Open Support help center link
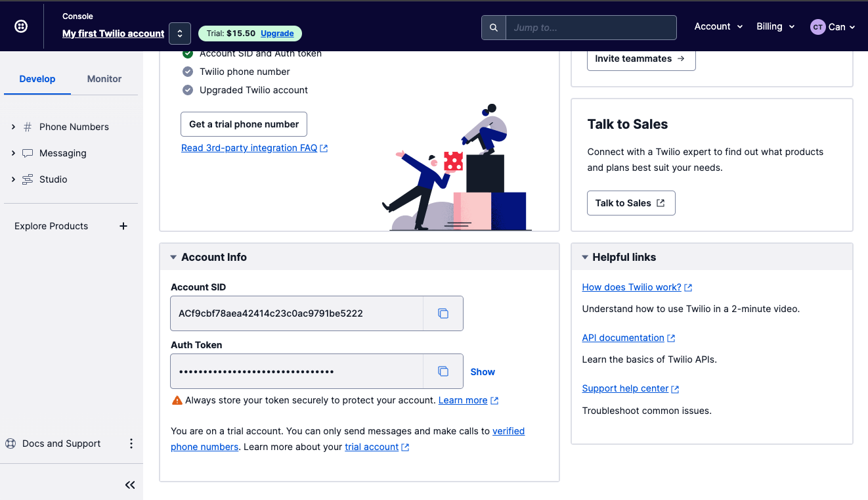Image resolution: width=868 pixels, height=500 pixels. click(630, 388)
